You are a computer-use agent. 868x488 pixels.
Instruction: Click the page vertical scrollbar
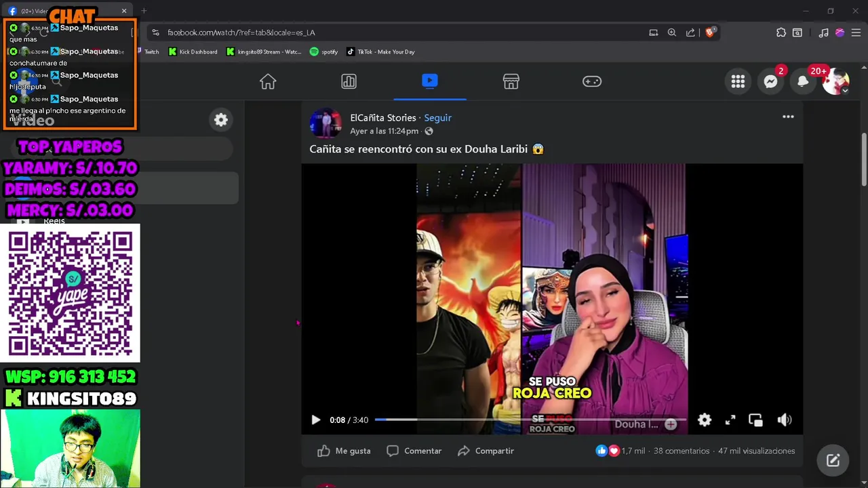coord(864,159)
